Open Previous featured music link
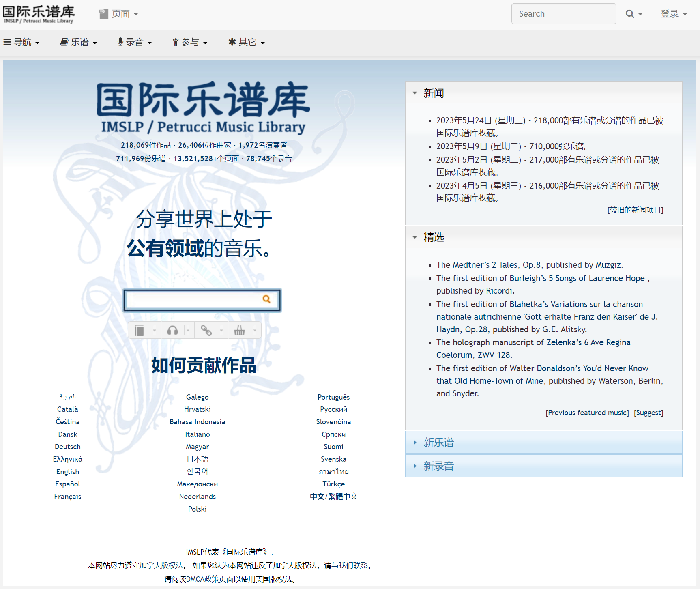 tap(587, 413)
